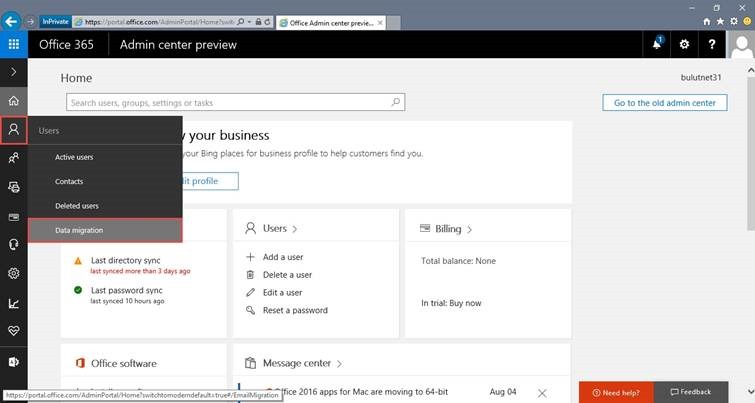Click the page scrollbar down arrow
The width and height of the screenshot is (755, 403).
[750, 391]
